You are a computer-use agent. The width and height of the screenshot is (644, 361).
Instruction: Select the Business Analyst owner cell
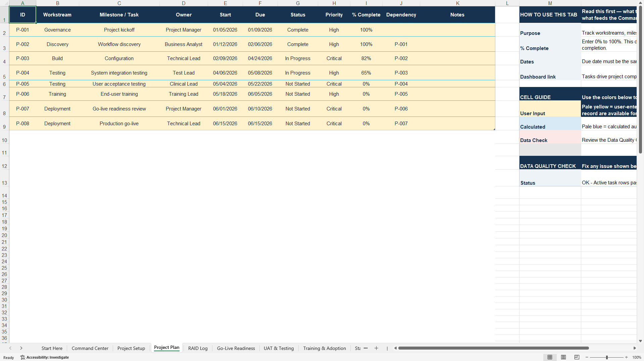[x=184, y=44]
